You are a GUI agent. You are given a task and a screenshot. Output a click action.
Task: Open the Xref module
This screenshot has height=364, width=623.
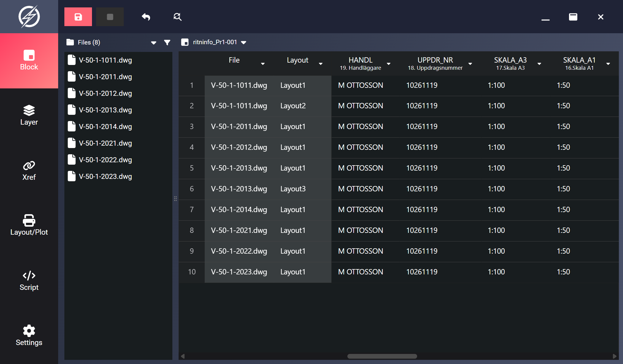[x=29, y=171]
